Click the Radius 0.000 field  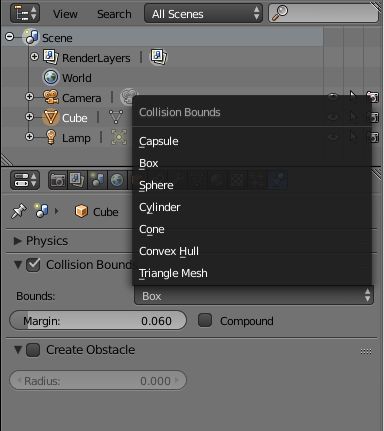click(98, 380)
